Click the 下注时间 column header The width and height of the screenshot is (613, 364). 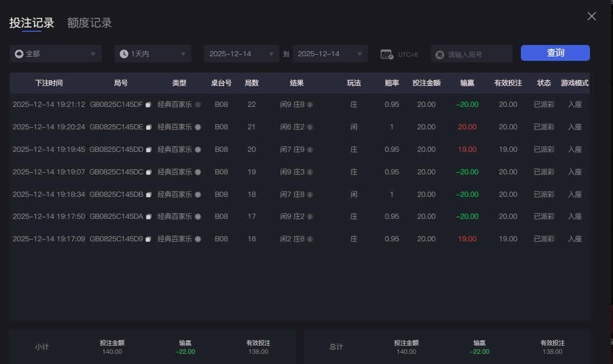click(49, 83)
